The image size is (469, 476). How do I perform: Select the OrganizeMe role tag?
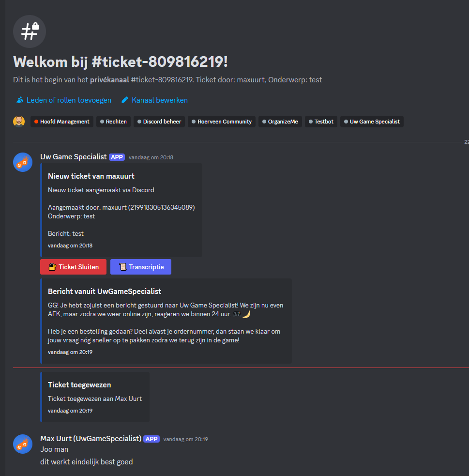coord(280,122)
